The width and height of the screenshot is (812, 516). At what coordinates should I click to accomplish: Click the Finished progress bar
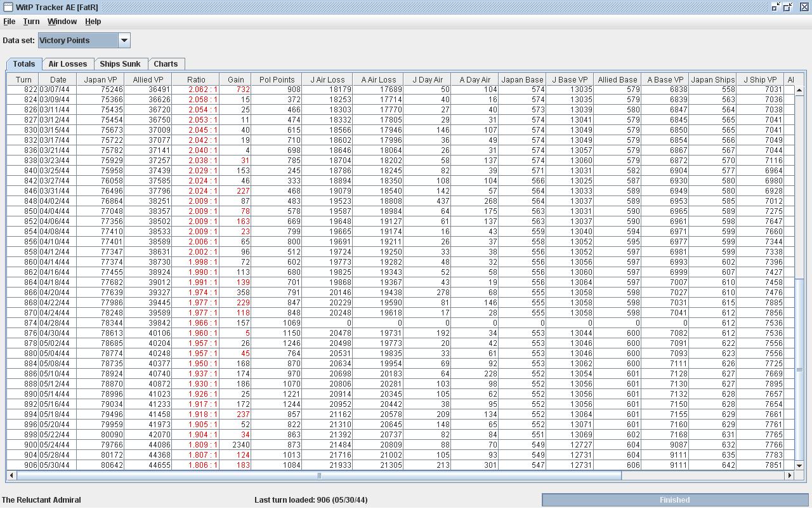point(674,500)
